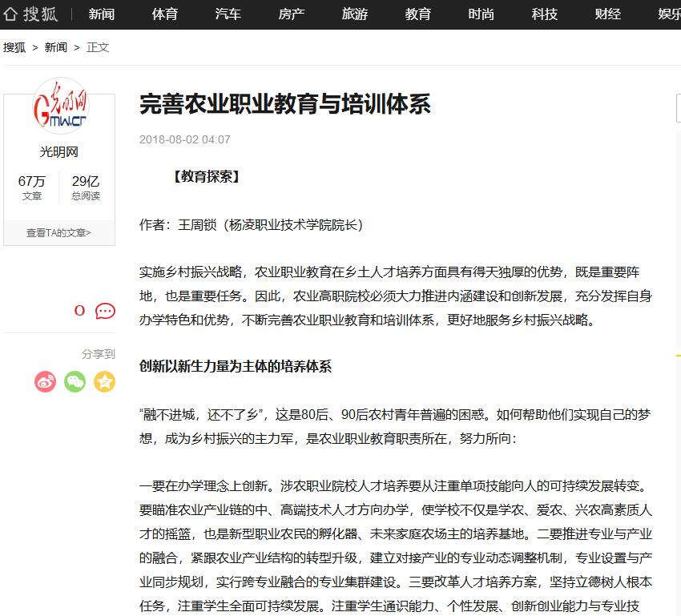Share article to Weibo
The image size is (681, 616).
(46, 381)
